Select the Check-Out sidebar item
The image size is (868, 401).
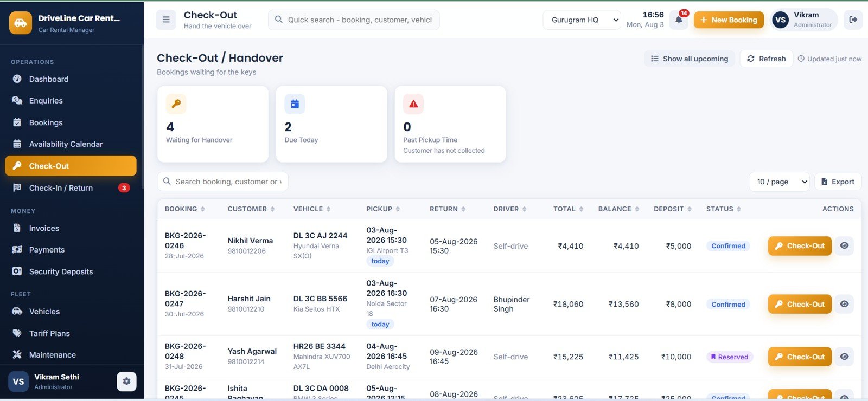(x=71, y=166)
